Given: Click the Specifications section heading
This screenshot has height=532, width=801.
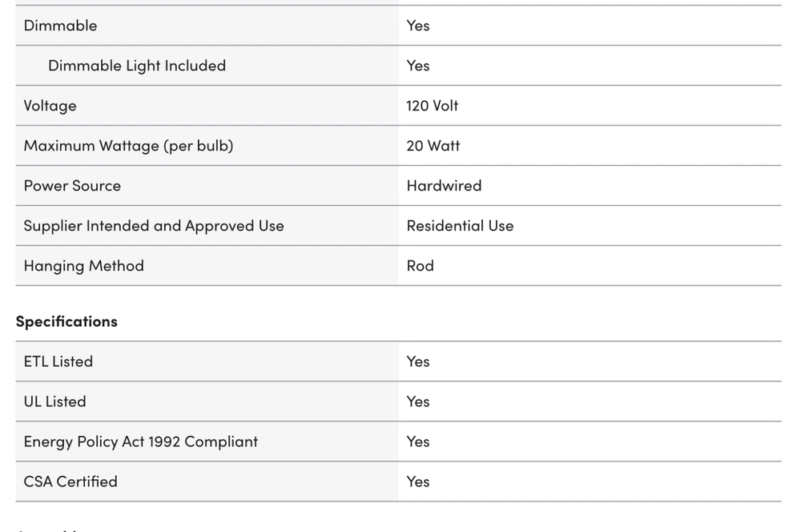Looking at the screenshot, I should coord(66,321).
